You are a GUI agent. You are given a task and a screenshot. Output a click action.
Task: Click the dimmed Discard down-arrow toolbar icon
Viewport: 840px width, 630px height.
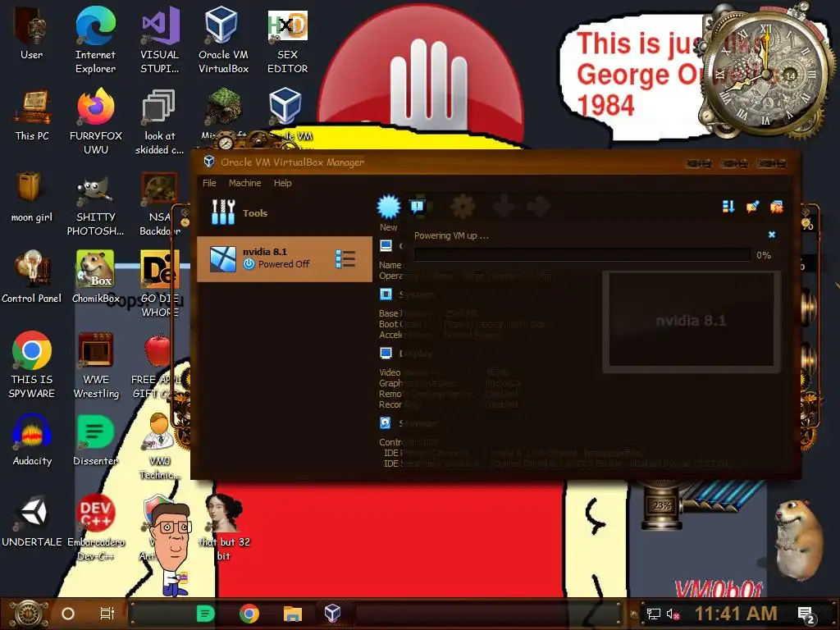click(x=504, y=206)
